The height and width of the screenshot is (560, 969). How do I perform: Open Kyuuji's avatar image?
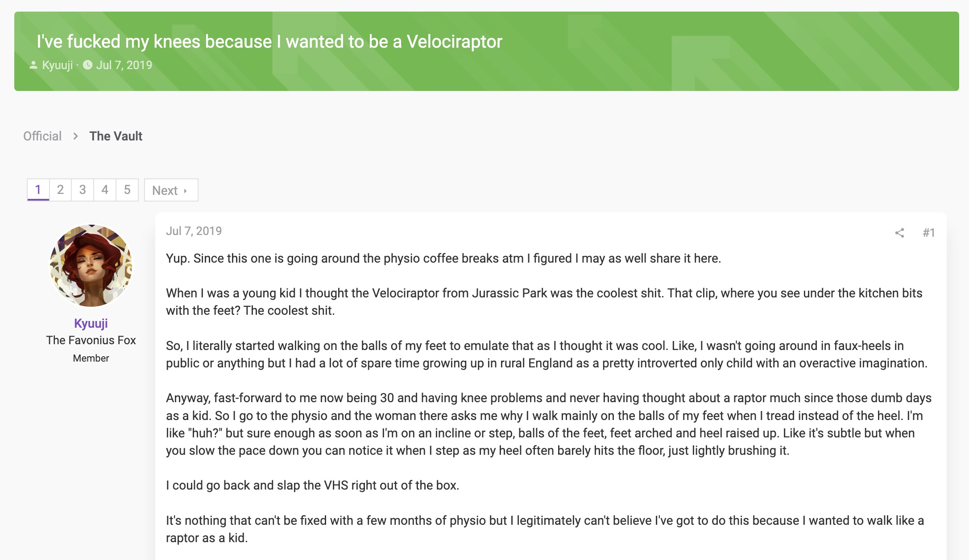(91, 266)
